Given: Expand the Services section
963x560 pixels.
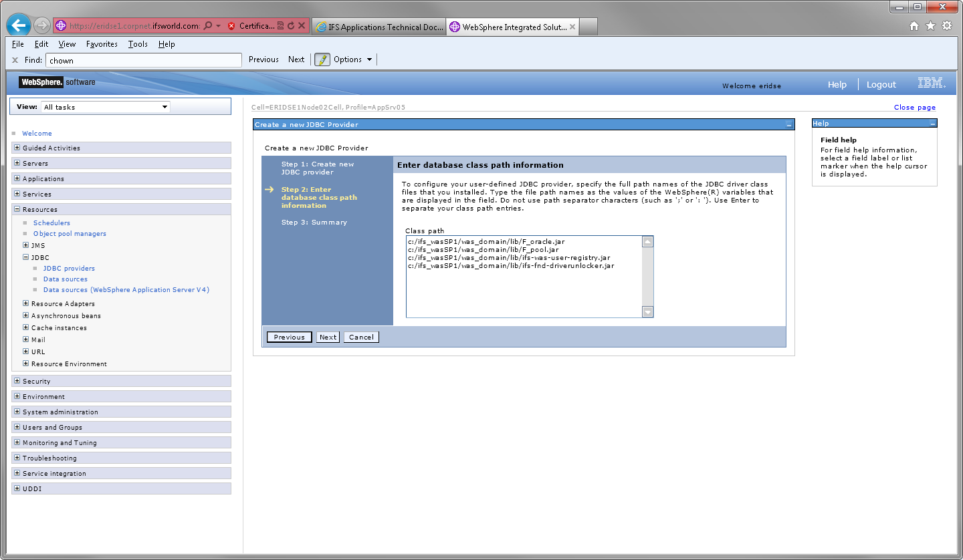Looking at the screenshot, I should [x=17, y=194].
